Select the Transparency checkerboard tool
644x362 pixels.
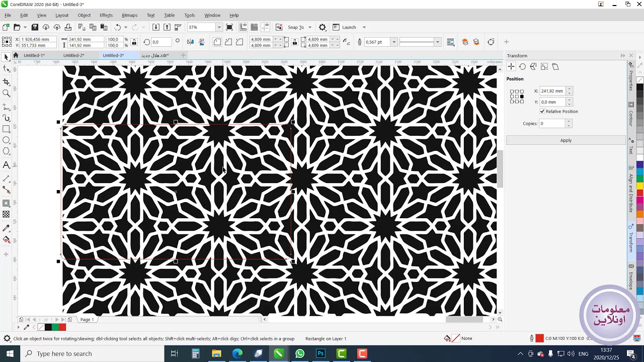pos(6,215)
